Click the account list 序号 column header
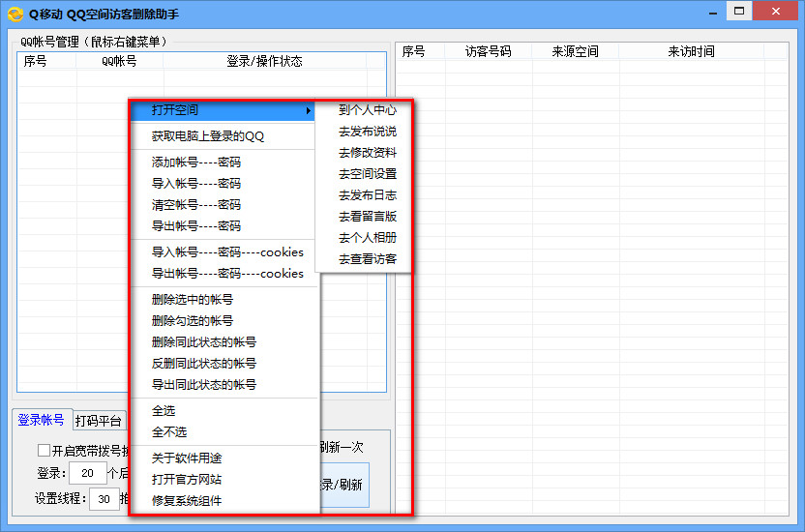This screenshot has width=805, height=532. [46, 61]
